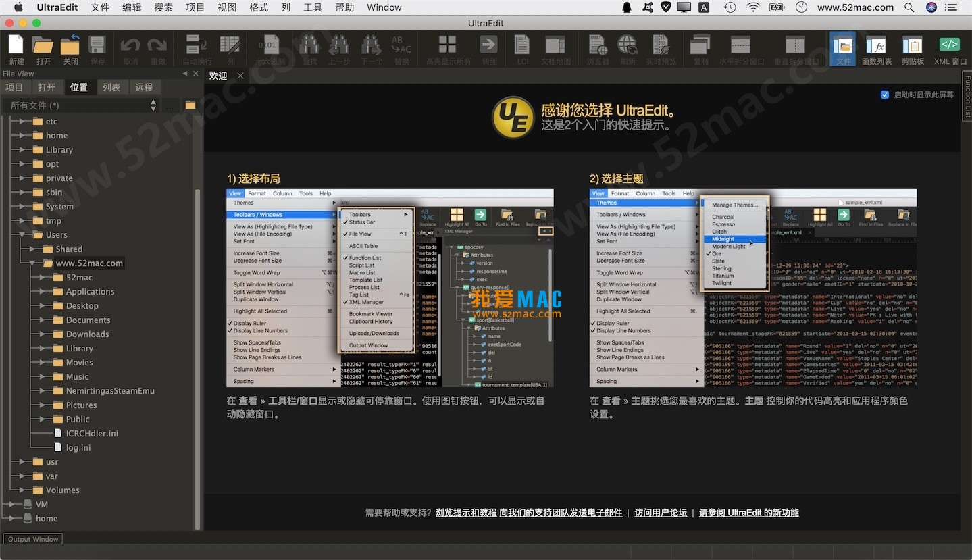This screenshot has height=560, width=972.
Task: Click the 文档地图 document map icon
Action: (x=555, y=45)
